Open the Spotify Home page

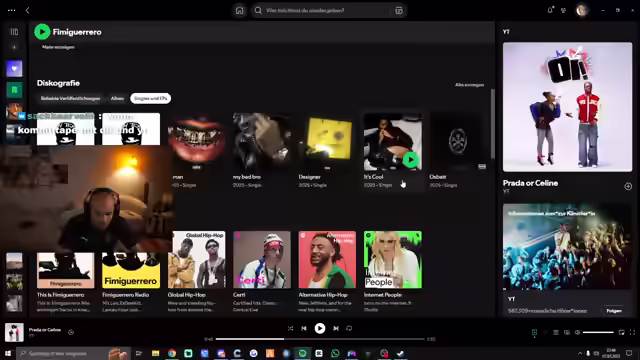click(240, 11)
